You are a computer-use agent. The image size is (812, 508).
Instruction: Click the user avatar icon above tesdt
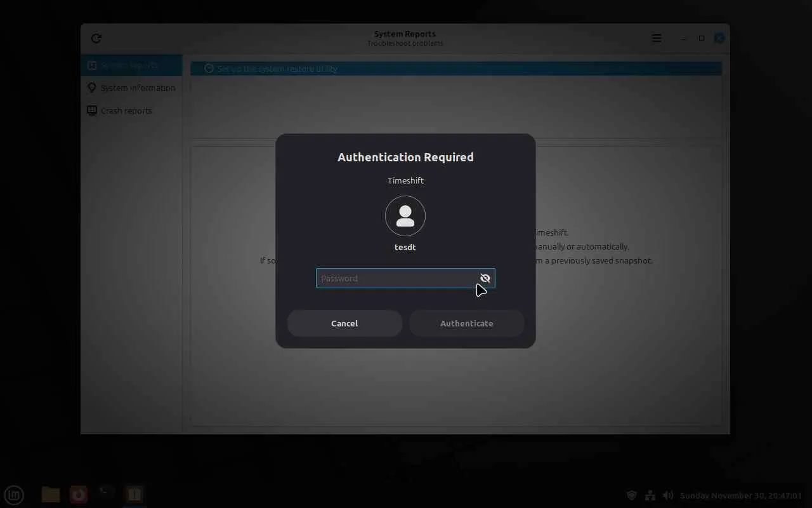tap(405, 216)
